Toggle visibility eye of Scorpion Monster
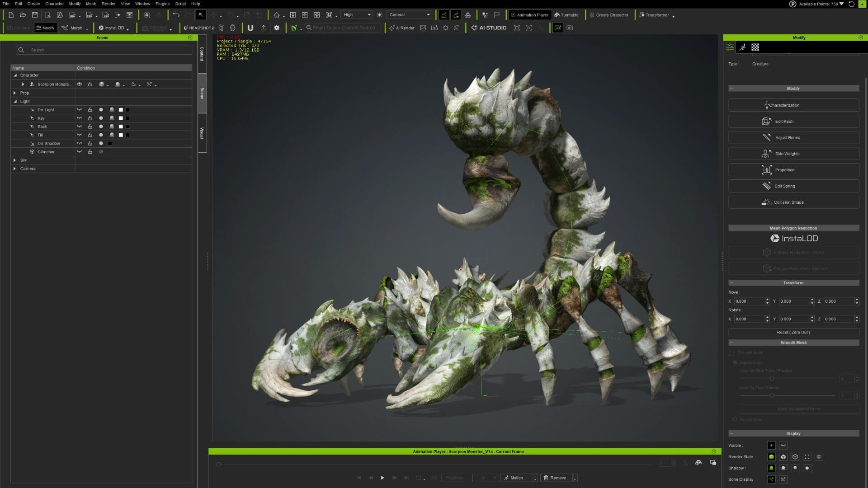Viewport: 868px width, 488px height. pyautogui.click(x=79, y=84)
